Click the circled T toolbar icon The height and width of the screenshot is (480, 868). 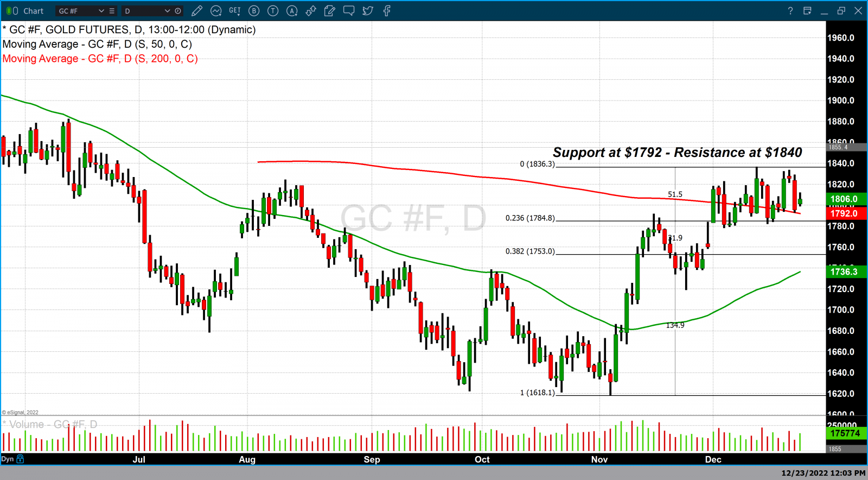point(273,11)
